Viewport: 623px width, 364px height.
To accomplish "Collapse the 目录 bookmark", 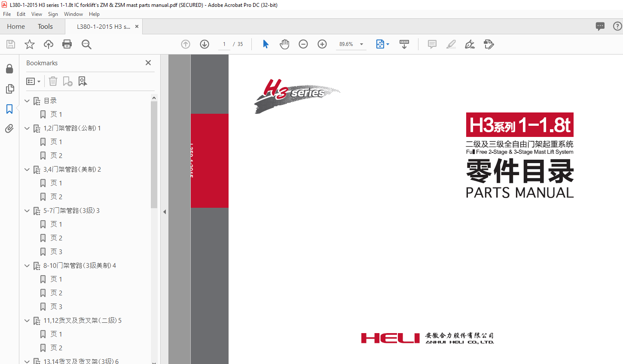I will 27,101.
